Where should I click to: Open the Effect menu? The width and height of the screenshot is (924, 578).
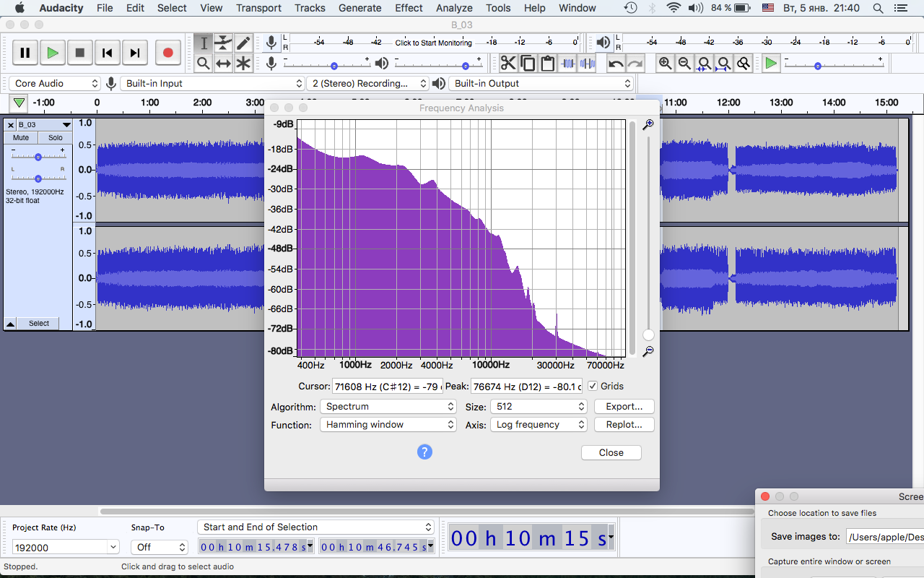point(409,8)
